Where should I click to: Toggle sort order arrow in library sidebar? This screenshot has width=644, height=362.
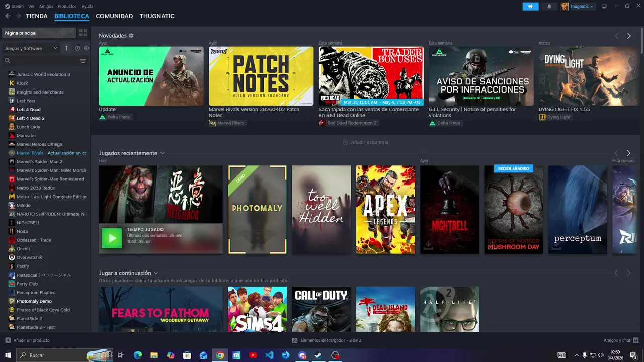point(66,48)
